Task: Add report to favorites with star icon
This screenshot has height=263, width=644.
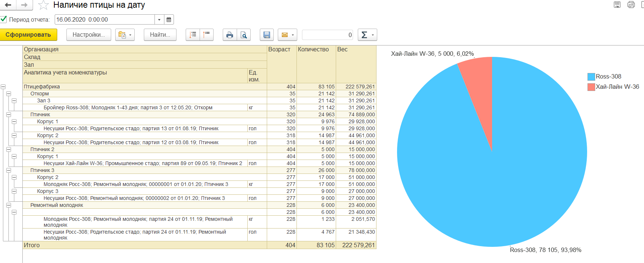Action: tap(43, 5)
